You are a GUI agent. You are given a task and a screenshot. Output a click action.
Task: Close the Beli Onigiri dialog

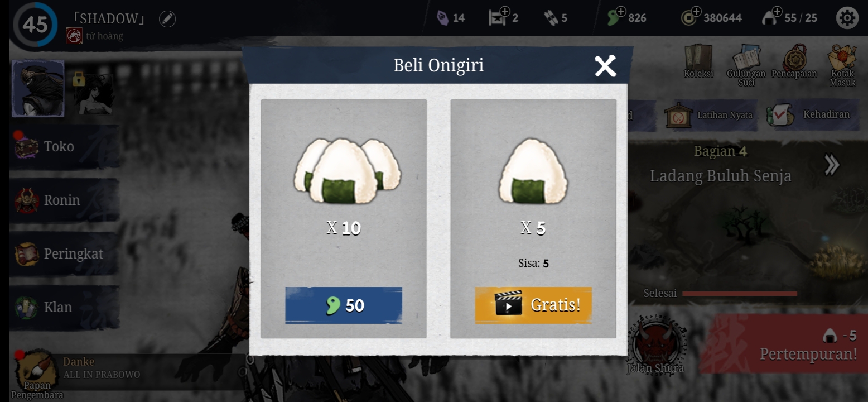[x=605, y=66]
